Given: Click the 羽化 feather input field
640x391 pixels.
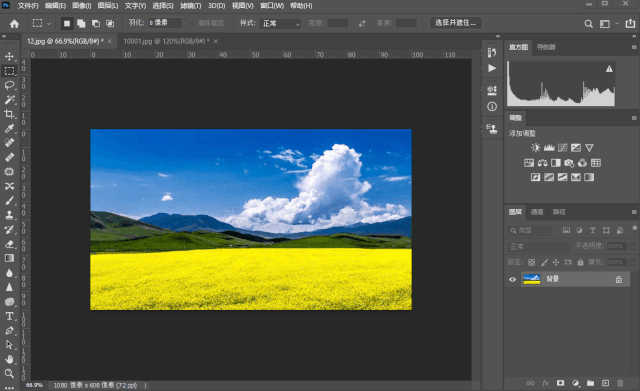Looking at the screenshot, I should click(165, 23).
